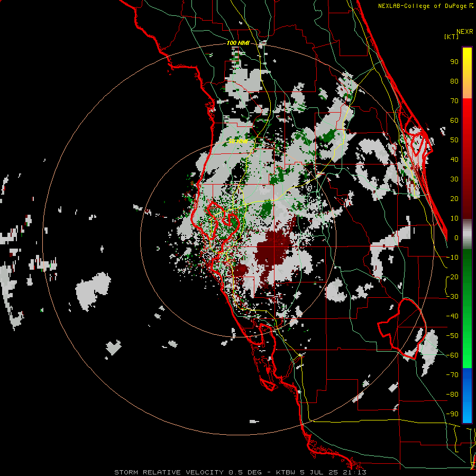Click the NEXR label above the color scale
Screen dimensions: 476x476
point(464,32)
